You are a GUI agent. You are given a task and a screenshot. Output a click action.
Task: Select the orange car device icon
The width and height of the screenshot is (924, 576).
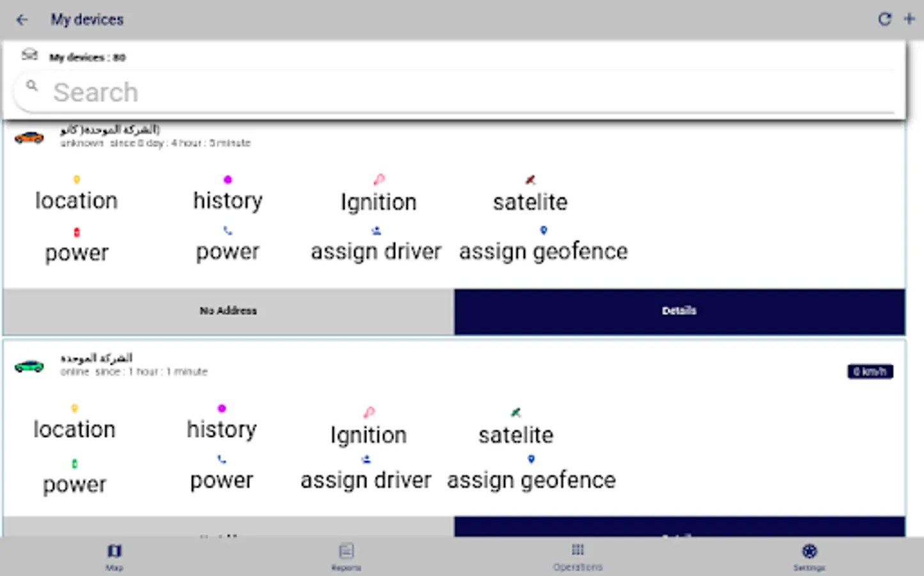[x=29, y=138]
